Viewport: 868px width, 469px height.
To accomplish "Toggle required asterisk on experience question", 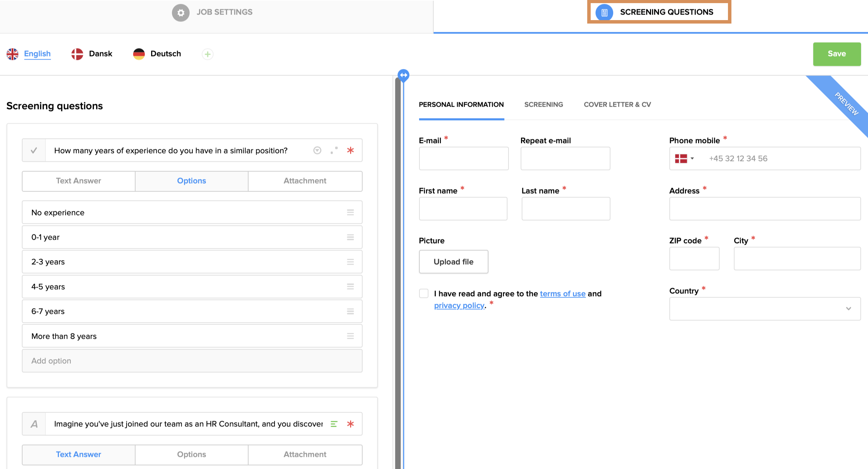I will 350,150.
